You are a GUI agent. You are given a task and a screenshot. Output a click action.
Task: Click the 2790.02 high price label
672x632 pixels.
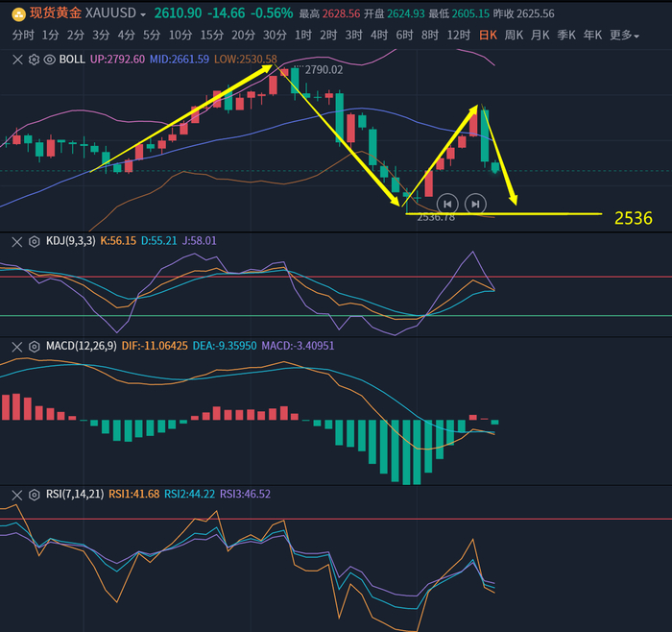pyautogui.click(x=324, y=70)
